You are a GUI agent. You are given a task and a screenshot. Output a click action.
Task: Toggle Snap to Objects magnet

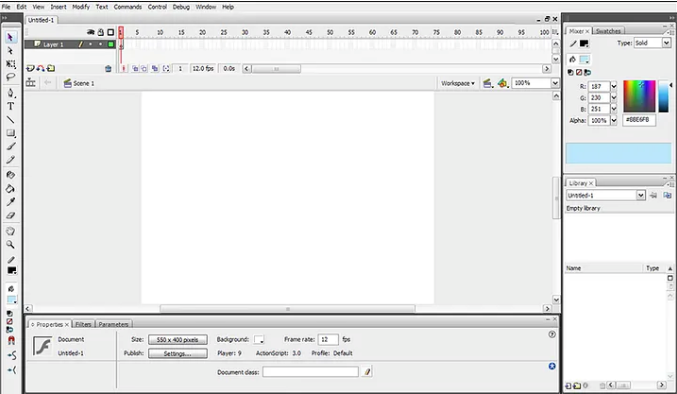click(x=11, y=340)
